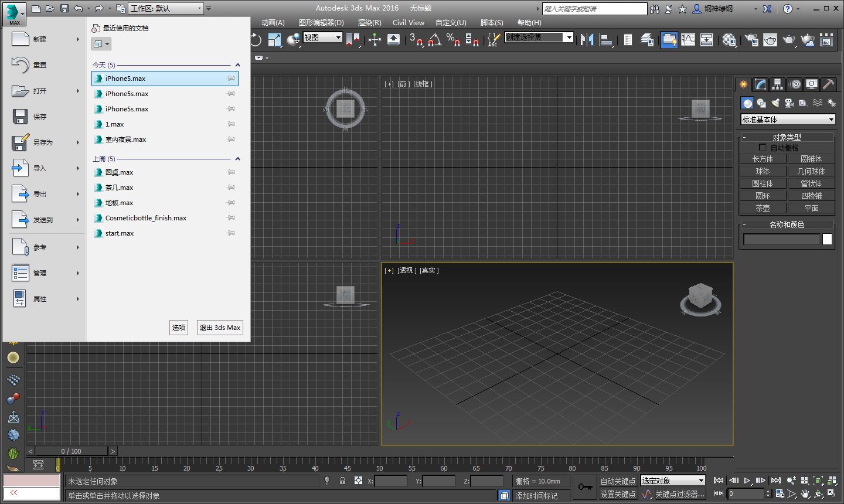Collapse the 对象类型 rollout
Screen dimensions: 844x504
787,137
